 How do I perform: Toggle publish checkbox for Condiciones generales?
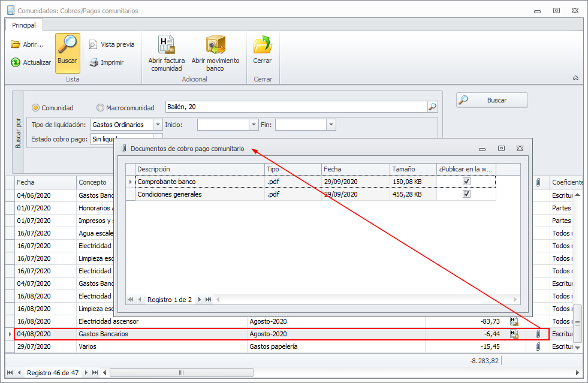(466, 194)
